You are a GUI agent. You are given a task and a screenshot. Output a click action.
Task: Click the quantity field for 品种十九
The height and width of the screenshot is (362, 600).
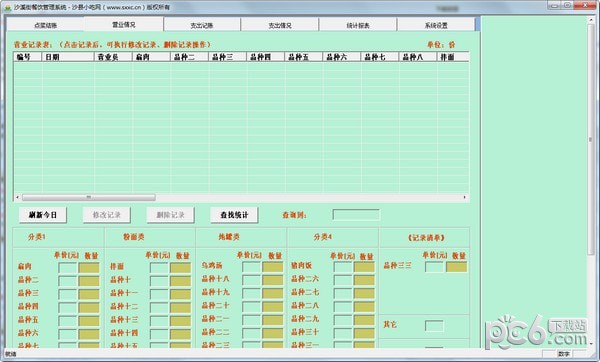(x=272, y=293)
